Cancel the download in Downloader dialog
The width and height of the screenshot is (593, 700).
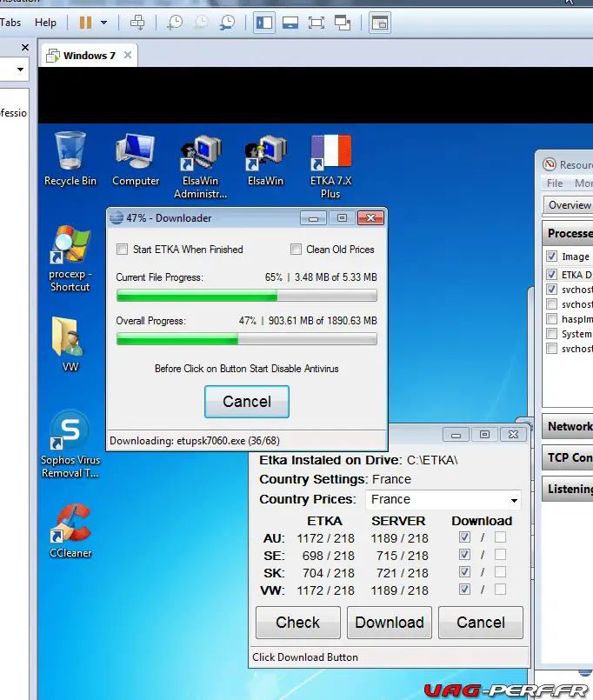click(247, 402)
